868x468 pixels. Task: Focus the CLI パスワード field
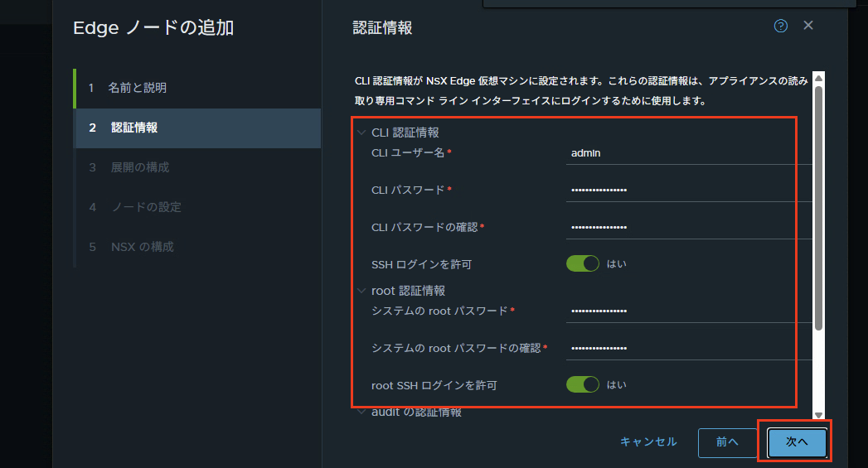(689, 191)
